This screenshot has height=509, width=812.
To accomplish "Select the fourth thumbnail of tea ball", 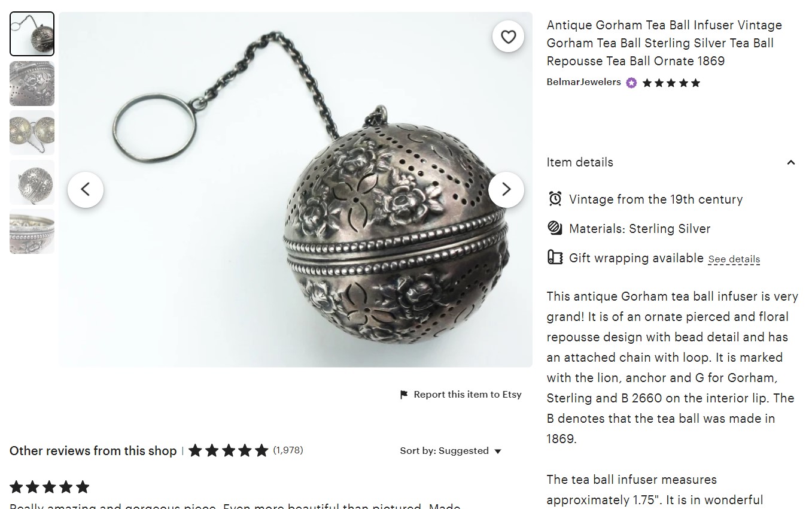I will (x=32, y=182).
